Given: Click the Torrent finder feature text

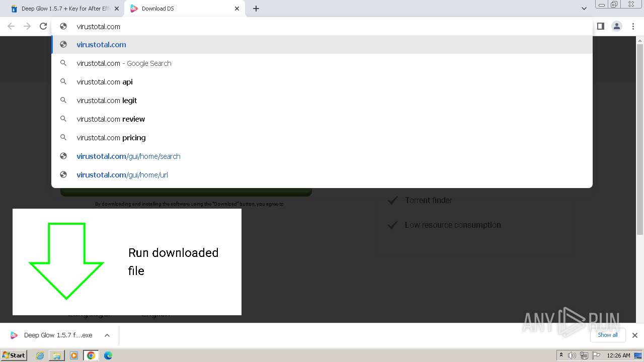Looking at the screenshot, I should [x=429, y=200].
